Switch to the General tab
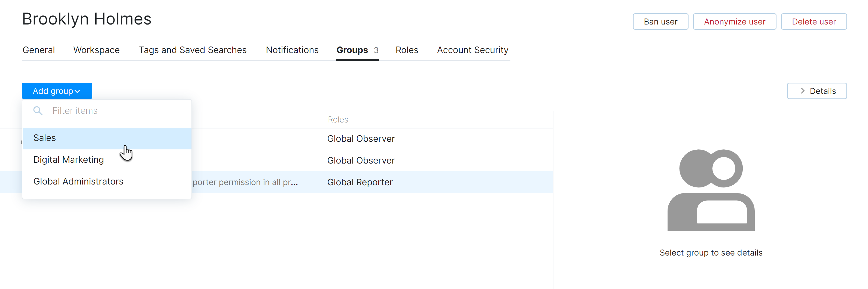Image resolution: width=868 pixels, height=289 pixels. [38, 50]
